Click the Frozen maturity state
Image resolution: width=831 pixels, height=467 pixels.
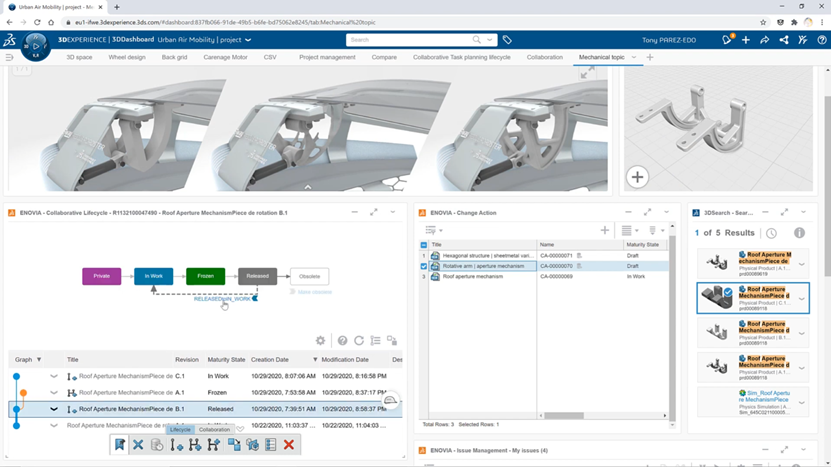[x=206, y=276]
